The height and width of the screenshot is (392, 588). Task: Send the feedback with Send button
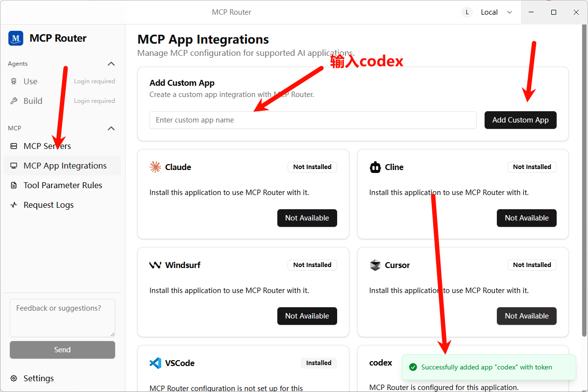click(62, 350)
